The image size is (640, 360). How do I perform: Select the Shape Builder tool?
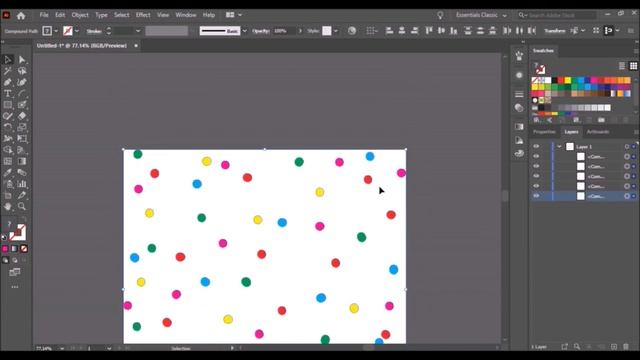coord(7,150)
